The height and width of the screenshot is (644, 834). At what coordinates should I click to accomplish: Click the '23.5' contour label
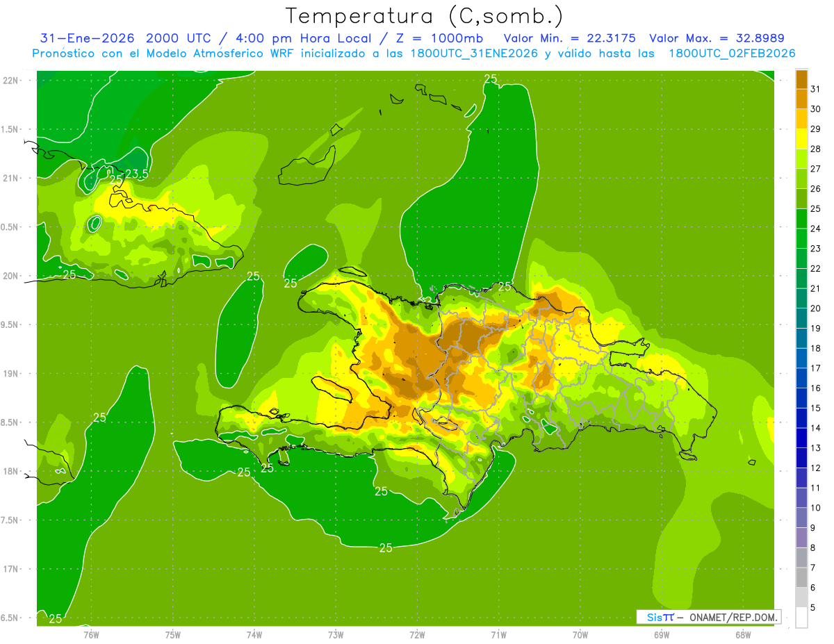[x=136, y=174]
